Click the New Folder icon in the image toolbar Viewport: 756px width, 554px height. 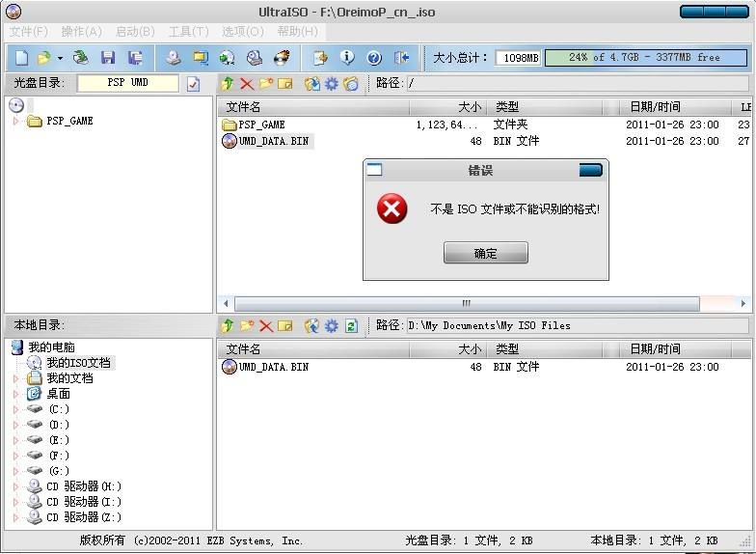266,83
